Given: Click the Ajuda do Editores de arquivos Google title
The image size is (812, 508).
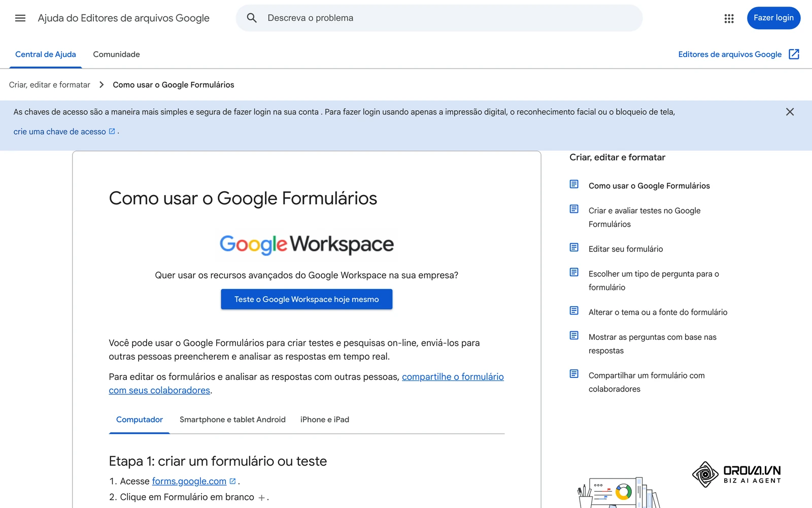Looking at the screenshot, I should (x=123, y=18).
